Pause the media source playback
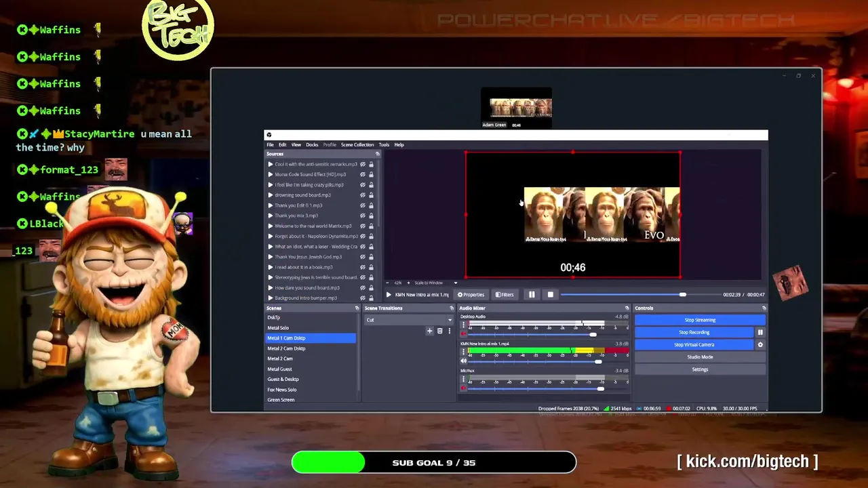 point(532,295)
